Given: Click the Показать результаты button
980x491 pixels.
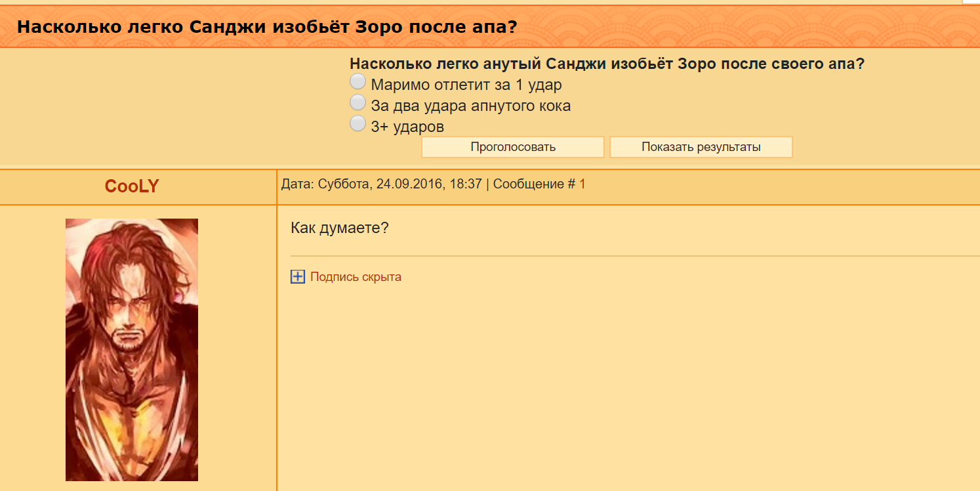Looking at the screenshot, I should pyautogui.click(x=701, y=147).
